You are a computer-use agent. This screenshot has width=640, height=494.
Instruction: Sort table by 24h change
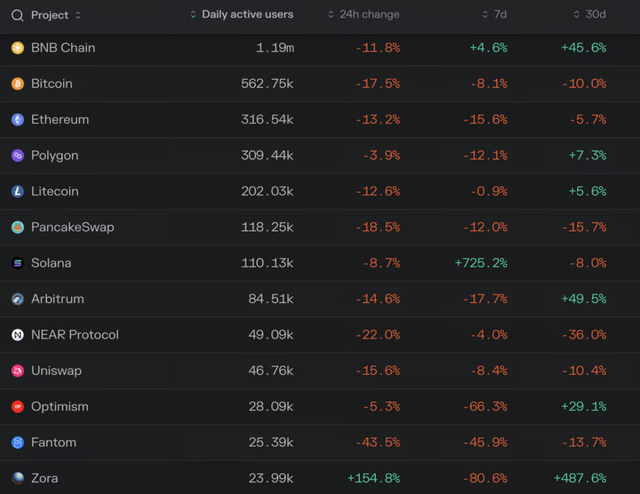pyautogui.click(x=369, y=15)
